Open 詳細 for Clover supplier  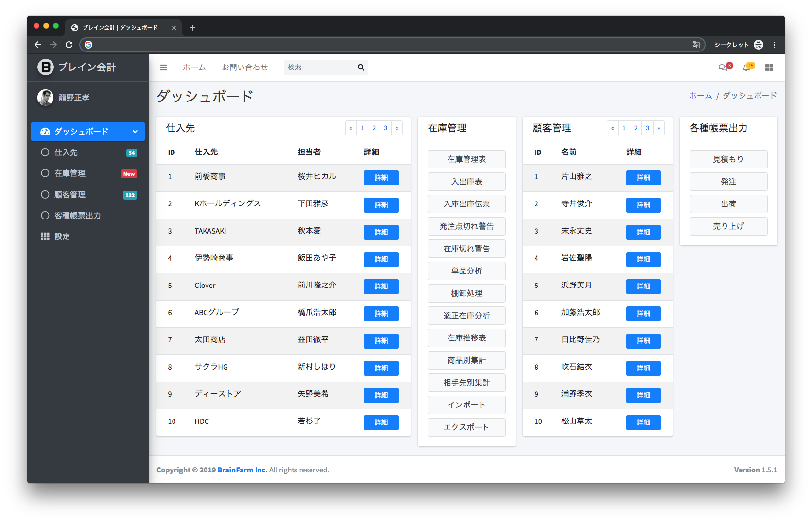381,286
